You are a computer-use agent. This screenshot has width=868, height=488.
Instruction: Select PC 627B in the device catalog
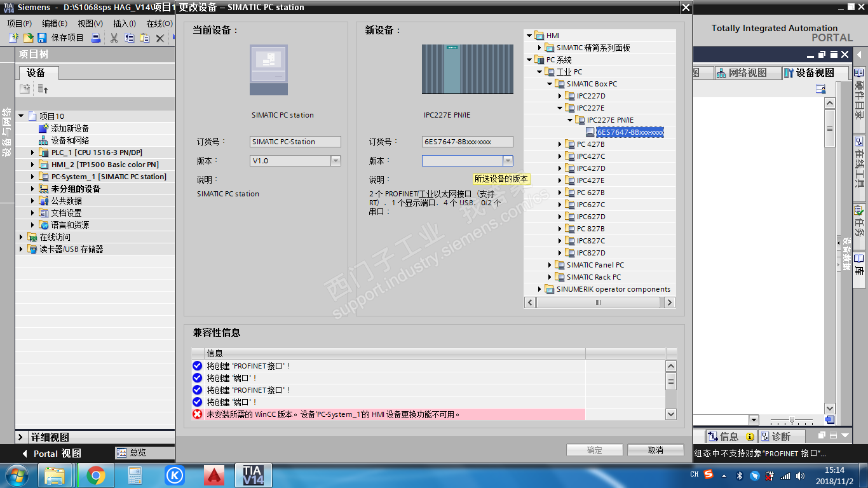[591, 193]
